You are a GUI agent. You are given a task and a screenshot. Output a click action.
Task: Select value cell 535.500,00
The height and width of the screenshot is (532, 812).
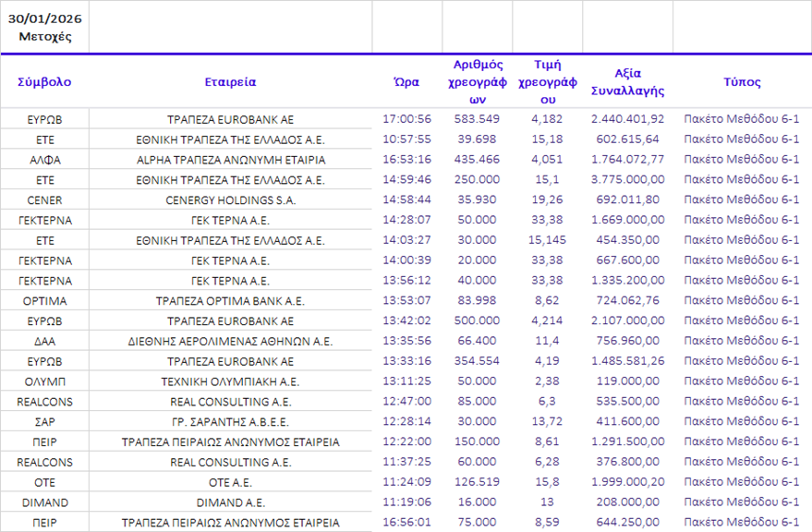pyautogui.click(x=627, y=402)
